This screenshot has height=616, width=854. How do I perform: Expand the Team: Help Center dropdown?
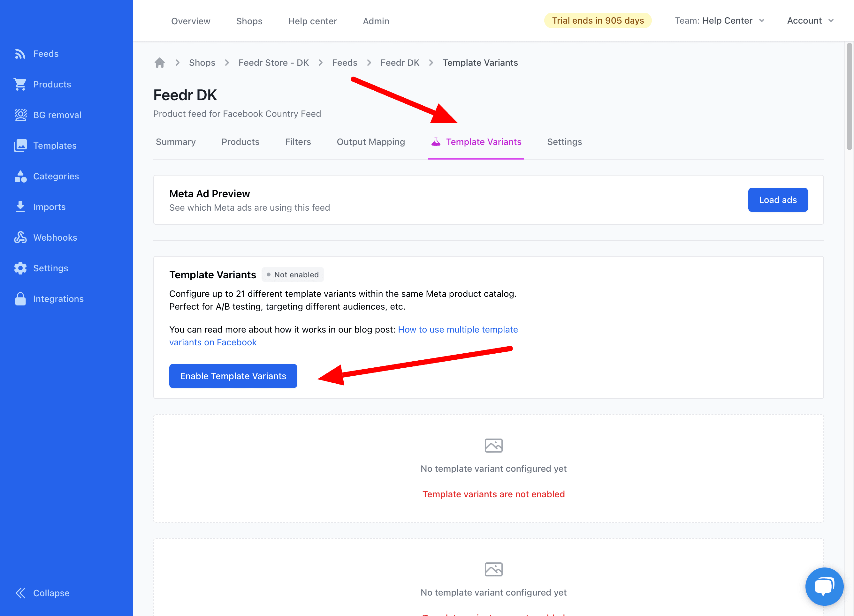tap(720, 21)
